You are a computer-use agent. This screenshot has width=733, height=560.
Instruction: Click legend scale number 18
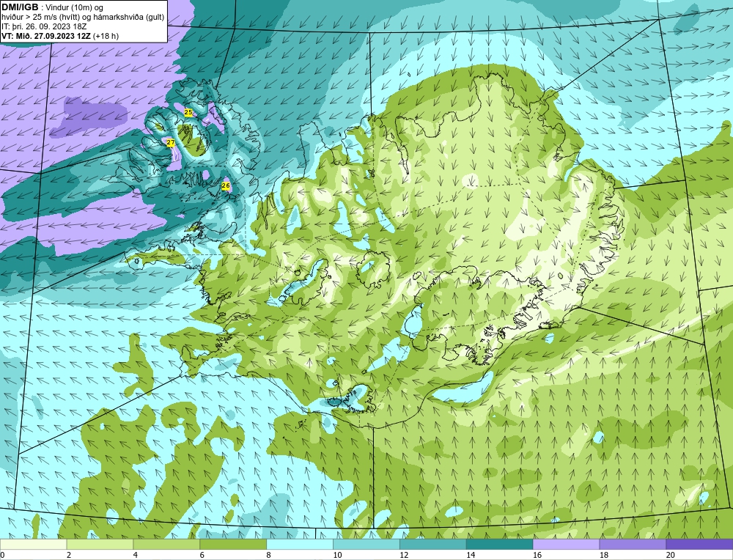coord(604,555)
